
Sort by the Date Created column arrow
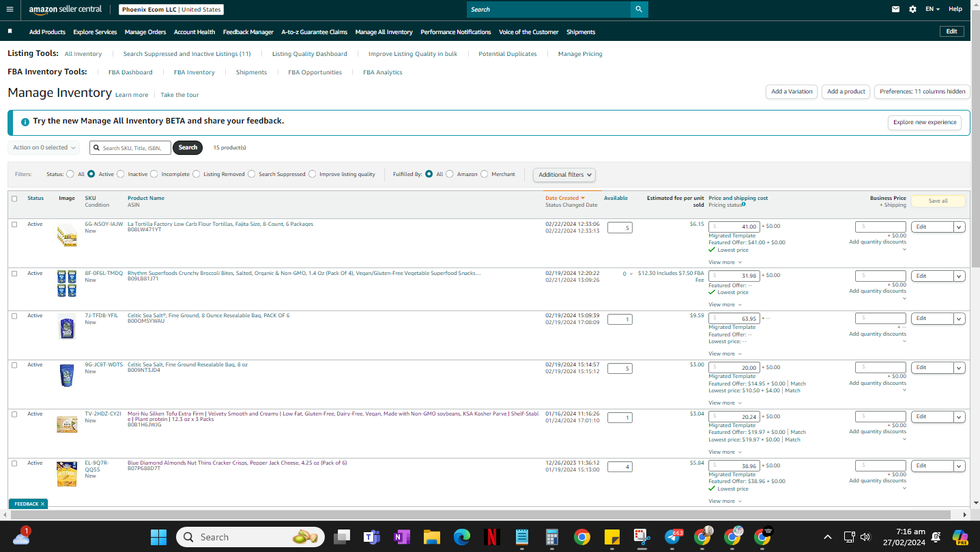point(583,198)
